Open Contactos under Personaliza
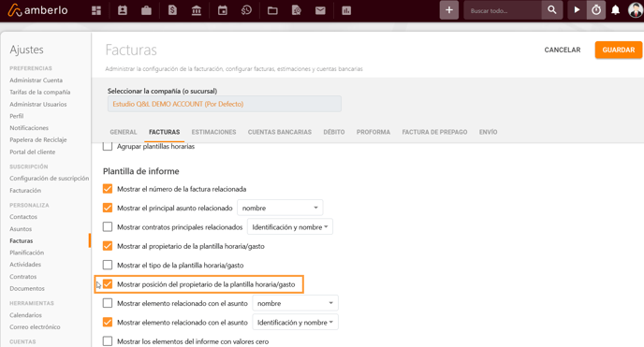Screen dimensions: 644x347 tap(23, 217)
